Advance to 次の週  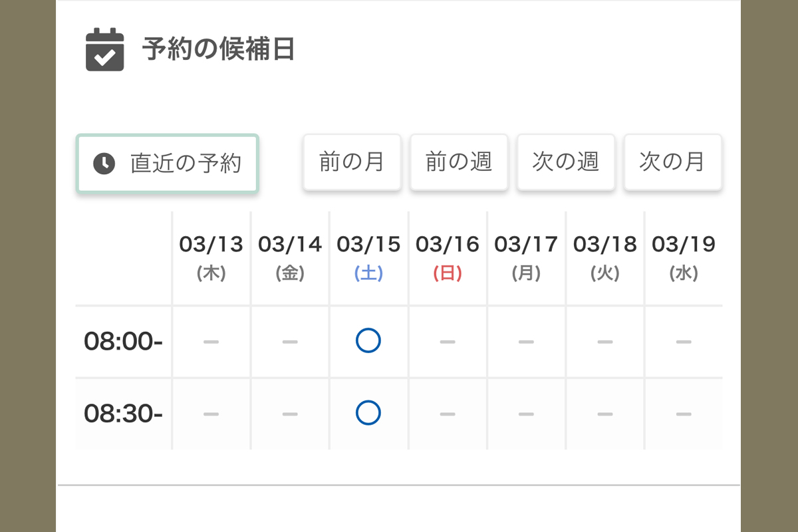(566, 162)
